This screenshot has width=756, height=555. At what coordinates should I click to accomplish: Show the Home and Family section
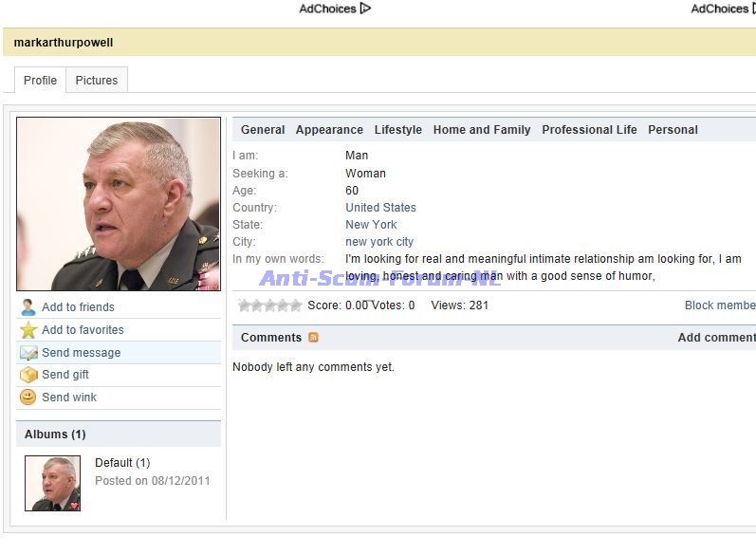482,130
